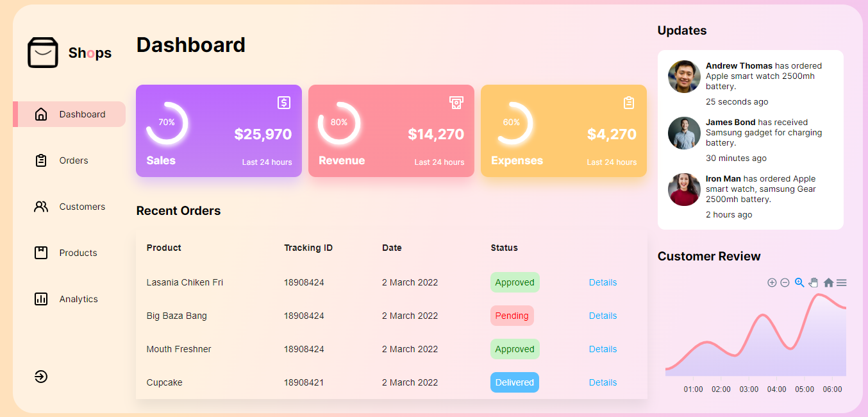Click the 70% Sales progress ring
Image resolution: width=868 pixels, height=417 pixels.
(167, 123)
